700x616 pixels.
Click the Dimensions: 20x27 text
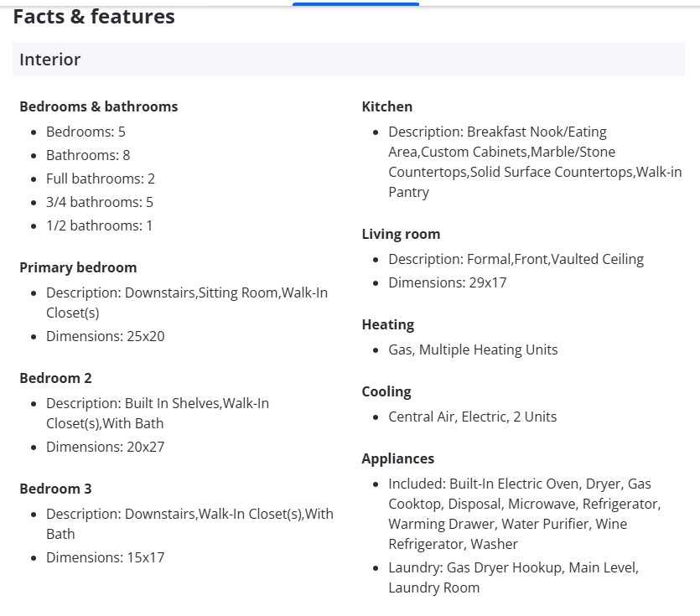(x=106, y=447)
